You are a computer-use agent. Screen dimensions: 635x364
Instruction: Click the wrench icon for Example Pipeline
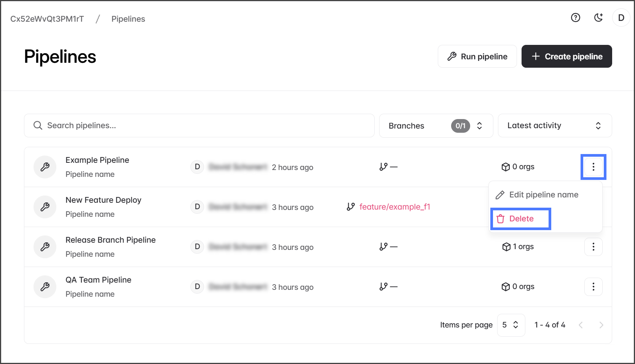pos(45,167)
